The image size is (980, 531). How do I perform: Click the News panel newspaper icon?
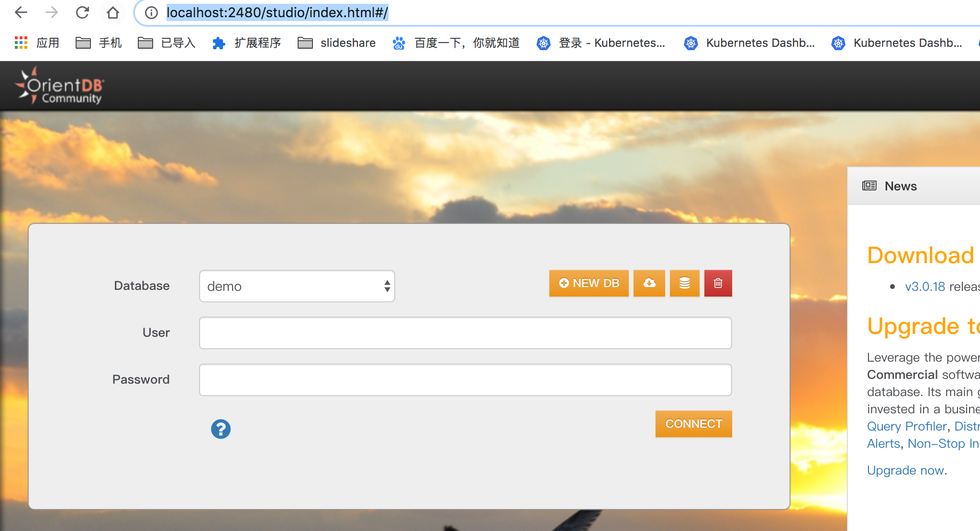click(869, 186)
